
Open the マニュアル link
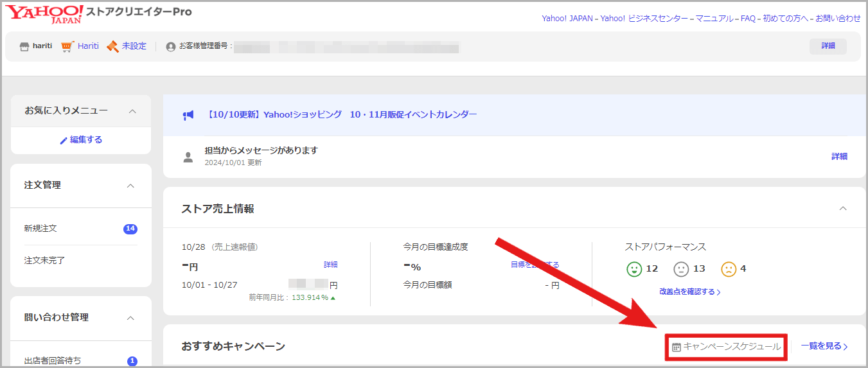pyautogui.click(x=714, y=19)
